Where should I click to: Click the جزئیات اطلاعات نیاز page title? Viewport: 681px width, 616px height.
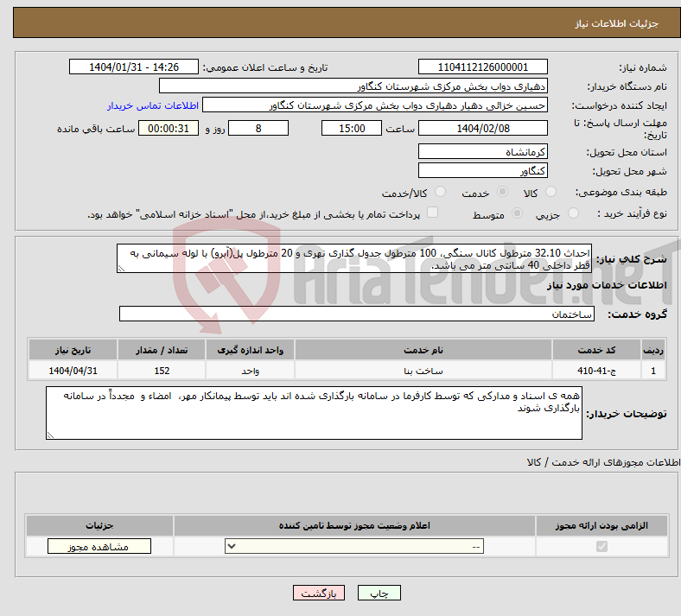616,23
